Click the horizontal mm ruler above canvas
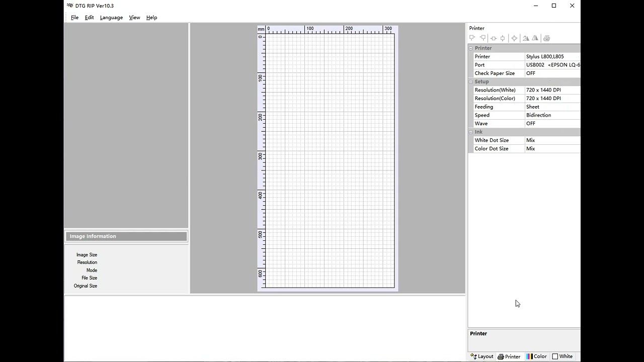The height and width of the screenshot is (362, 644). 330,30
